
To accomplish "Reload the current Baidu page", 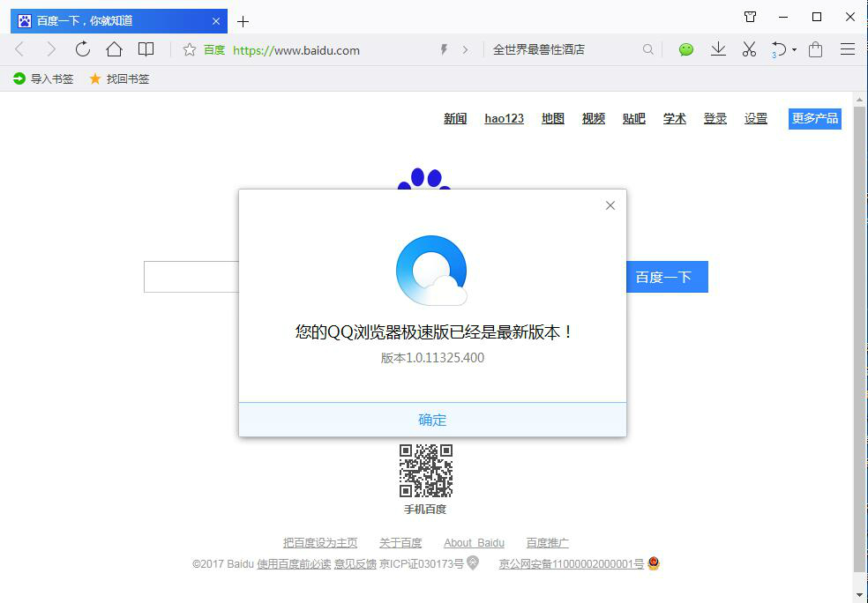I will point(83,49).
